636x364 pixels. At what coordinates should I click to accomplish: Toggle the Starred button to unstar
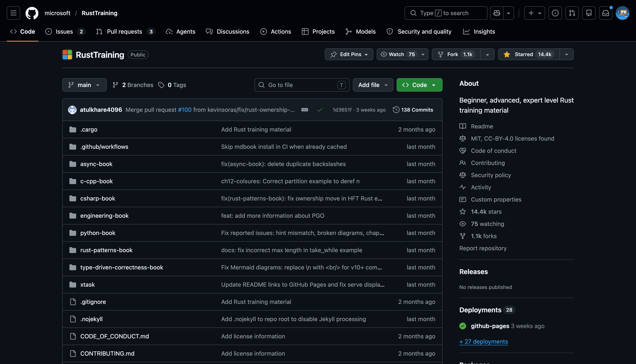pyautogui.click(x=529, y=54)
